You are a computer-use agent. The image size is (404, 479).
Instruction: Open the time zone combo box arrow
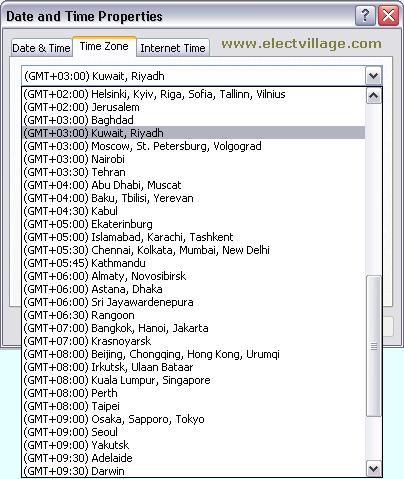[373, 76]
